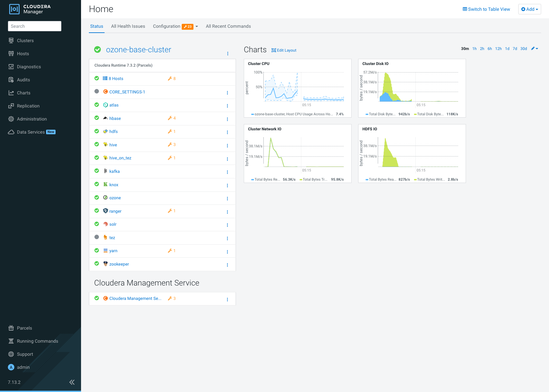Expand Configuration issues dropdown arrow
This screenshot has height=392, width=549.
[x=197, y=27]
